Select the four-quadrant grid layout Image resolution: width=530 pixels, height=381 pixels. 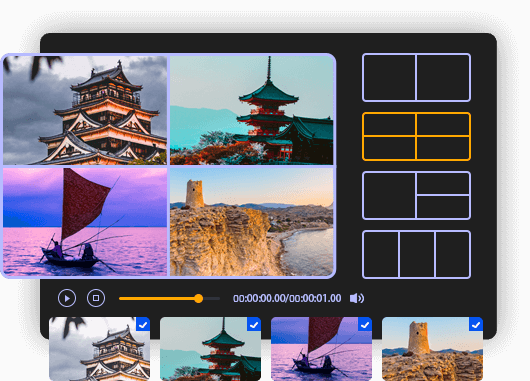[416, 136]
